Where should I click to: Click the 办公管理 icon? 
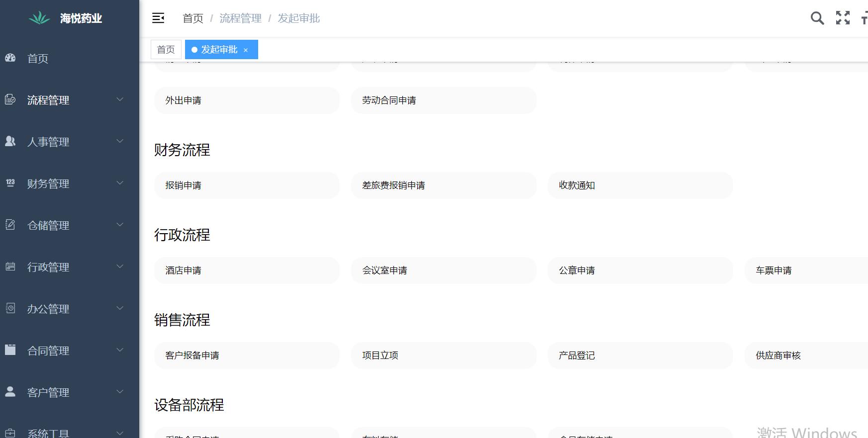(x=10, y=309)
